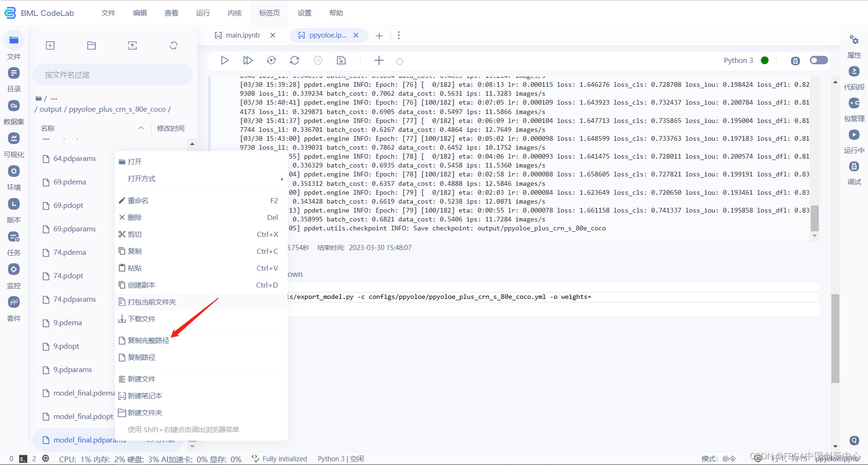Save the notebook icon

341,60
